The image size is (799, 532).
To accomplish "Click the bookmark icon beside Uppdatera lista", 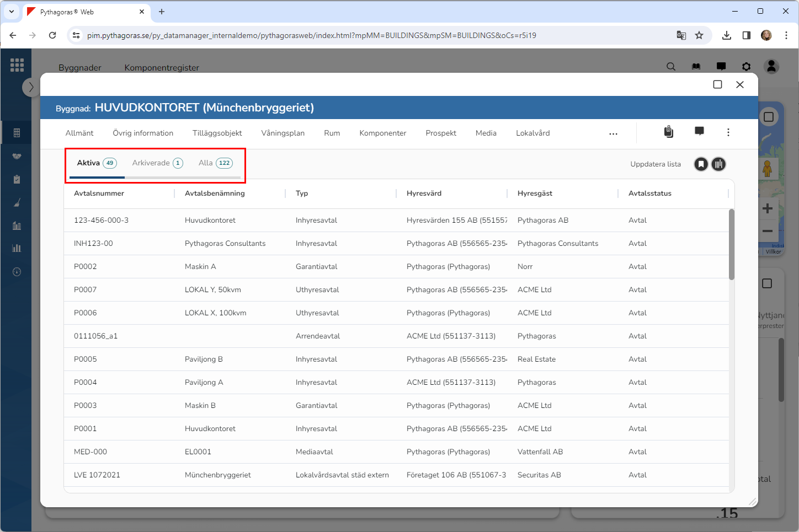I will (701, 164).
